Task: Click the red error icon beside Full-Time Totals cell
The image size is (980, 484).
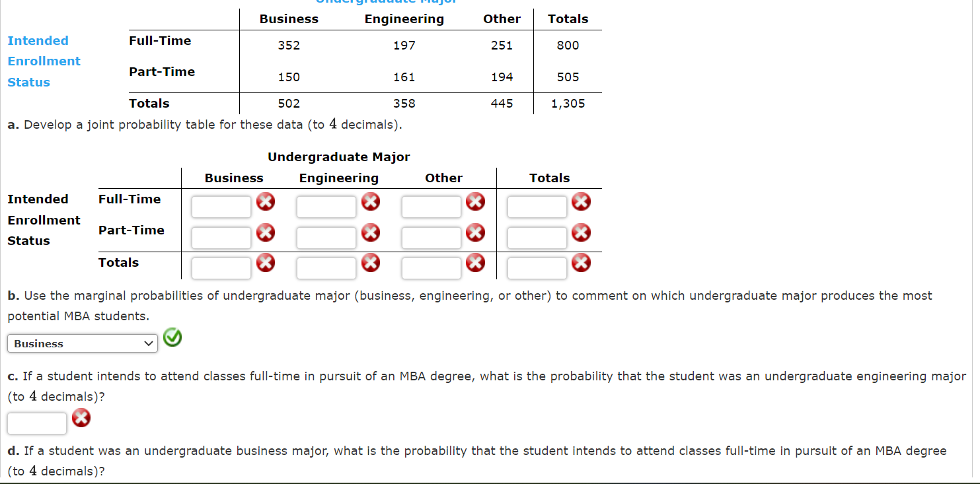Action: (582, 201)
